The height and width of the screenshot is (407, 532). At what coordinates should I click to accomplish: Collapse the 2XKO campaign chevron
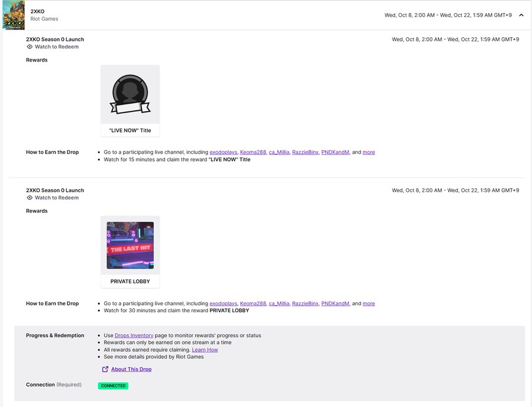(521, 15)
